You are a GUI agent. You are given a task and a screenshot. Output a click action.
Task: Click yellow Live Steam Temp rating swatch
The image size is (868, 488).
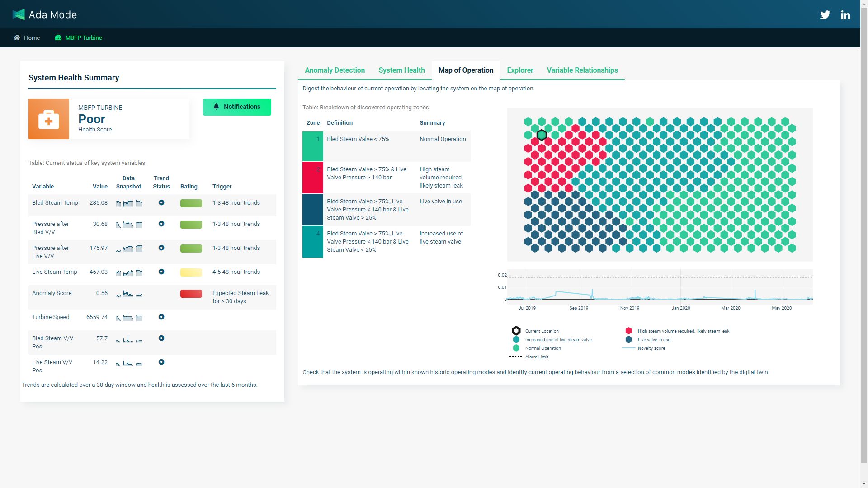point(191,272)
